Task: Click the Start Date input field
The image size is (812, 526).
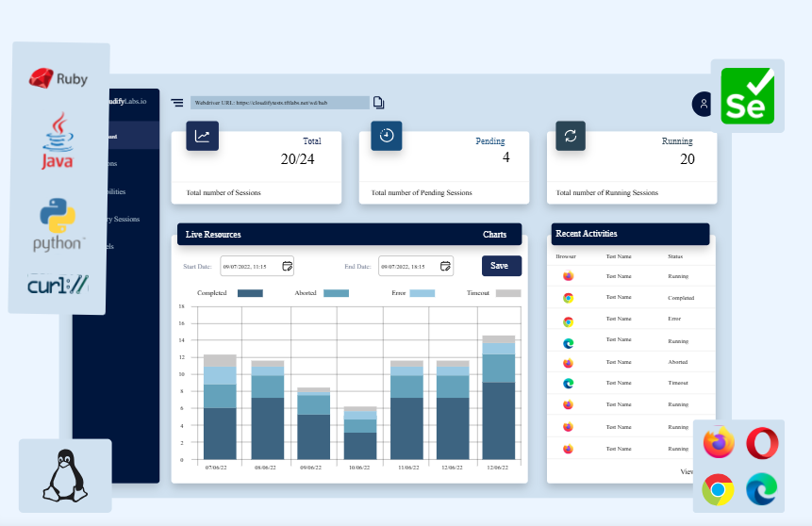Action: tap(257, 266)
